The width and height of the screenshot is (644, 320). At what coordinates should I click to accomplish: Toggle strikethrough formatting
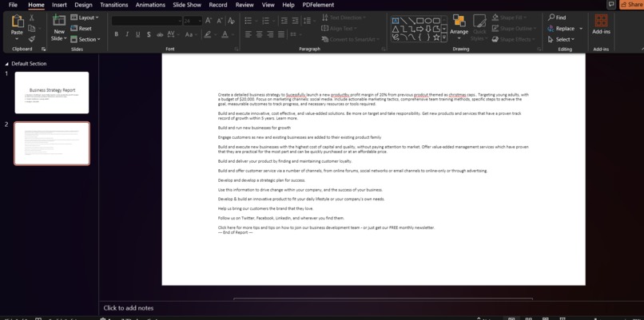click(160, 34)
